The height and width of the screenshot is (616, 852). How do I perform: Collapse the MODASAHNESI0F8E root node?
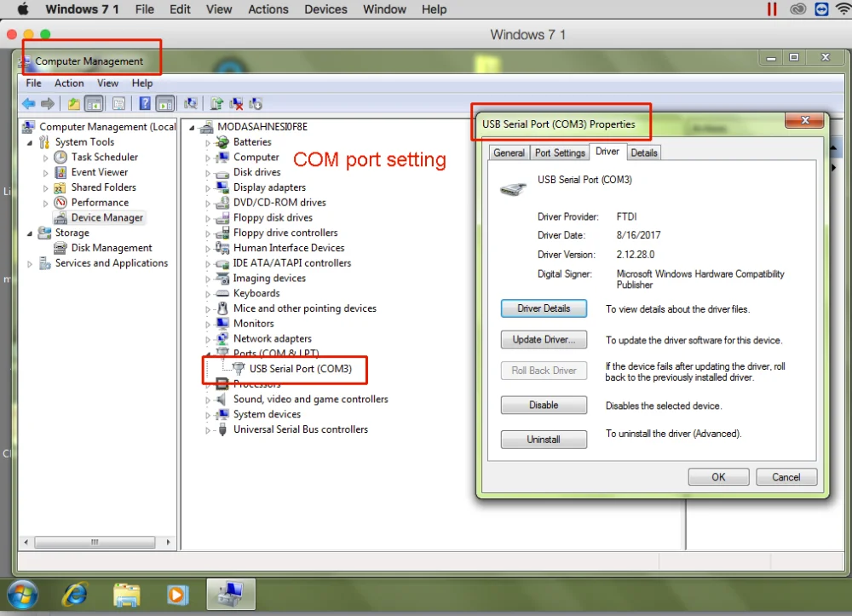[192, 128]
